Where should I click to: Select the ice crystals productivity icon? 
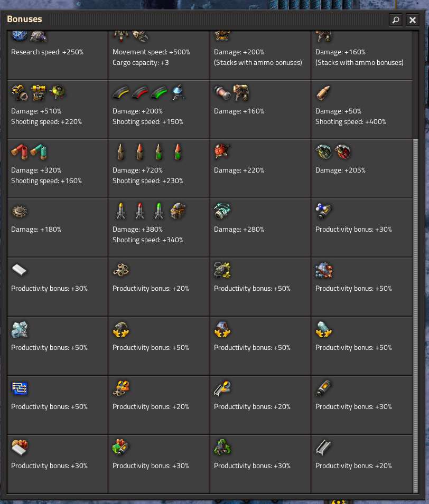pyautogui.click(x=19, y=329)
